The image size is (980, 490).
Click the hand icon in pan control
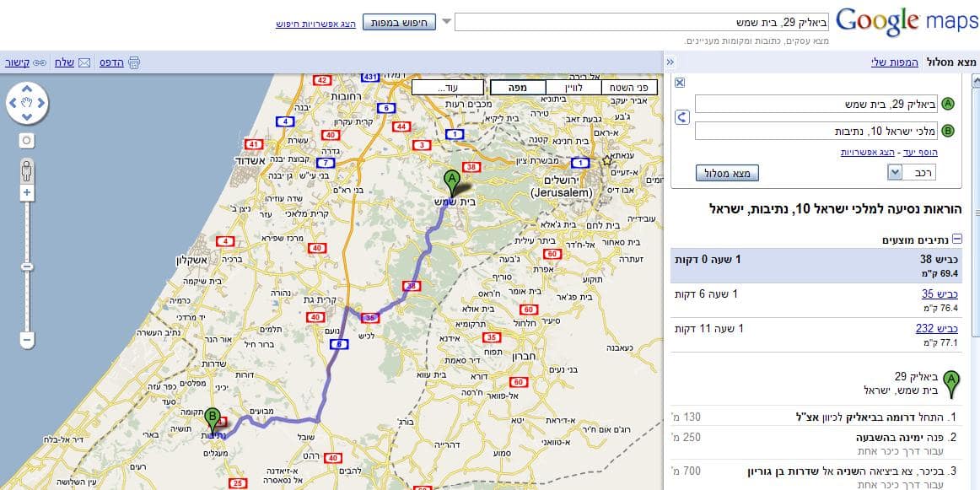26,102
